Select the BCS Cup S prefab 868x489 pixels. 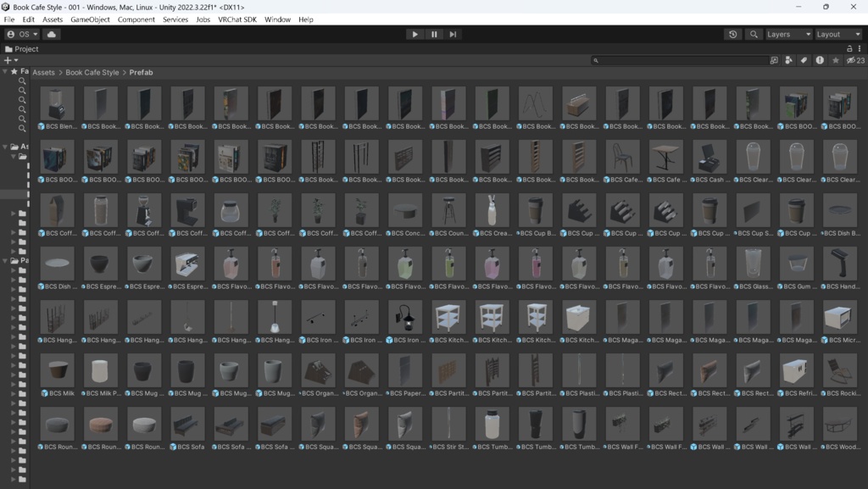753,210
